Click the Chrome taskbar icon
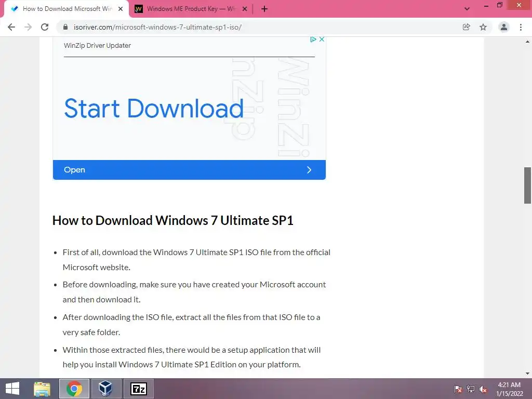This screenshot has height=399, width=532. point(74,389)
